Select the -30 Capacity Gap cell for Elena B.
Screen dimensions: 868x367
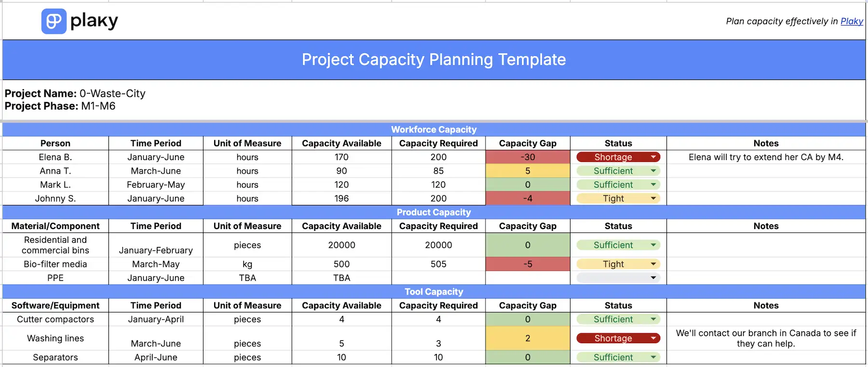[527, 157]
